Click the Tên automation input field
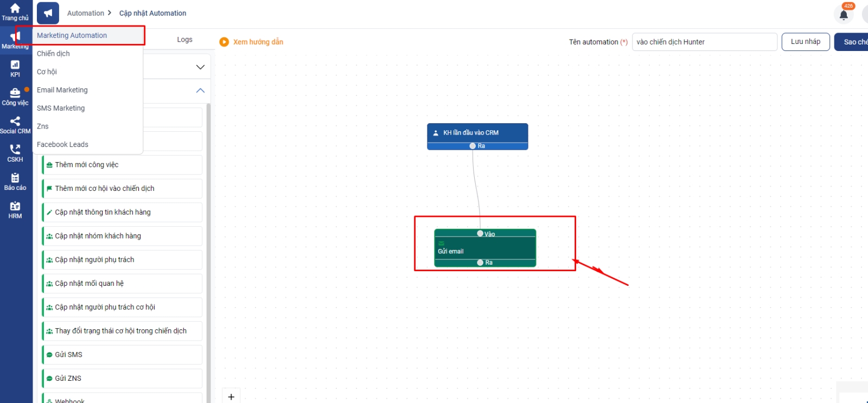 pyautogui.click(x=704, y=42)
